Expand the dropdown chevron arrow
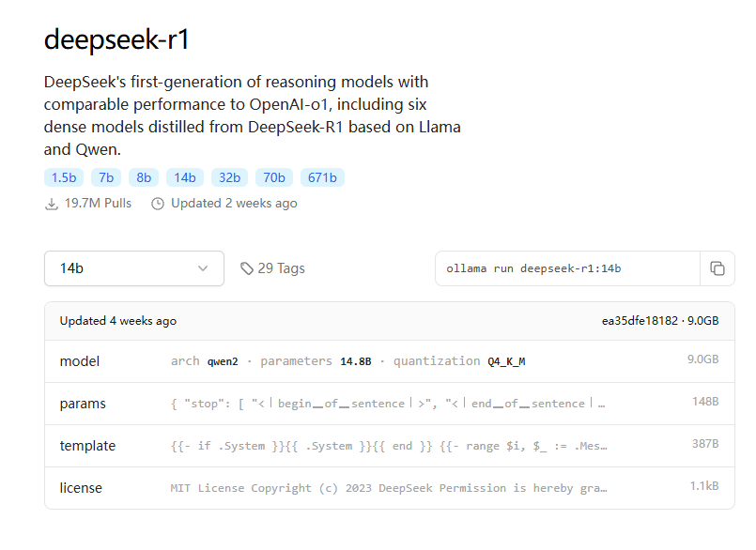The width and height of the screenshot is (756, 550). tap(203, 268)
